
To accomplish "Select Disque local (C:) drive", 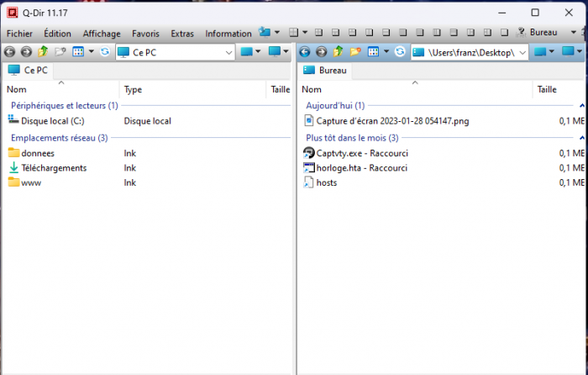I will point(52,121).
